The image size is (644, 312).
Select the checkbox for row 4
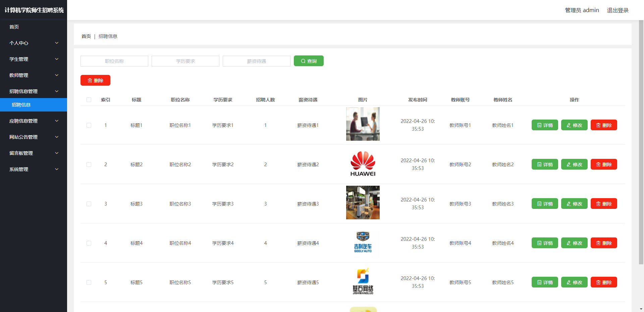89,243
